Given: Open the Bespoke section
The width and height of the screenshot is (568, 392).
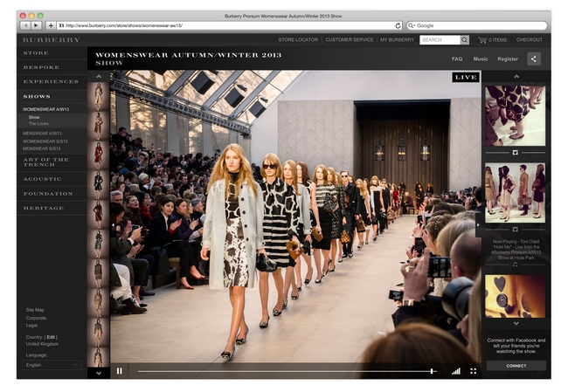Looking at the screenshot, I should 41,67.
